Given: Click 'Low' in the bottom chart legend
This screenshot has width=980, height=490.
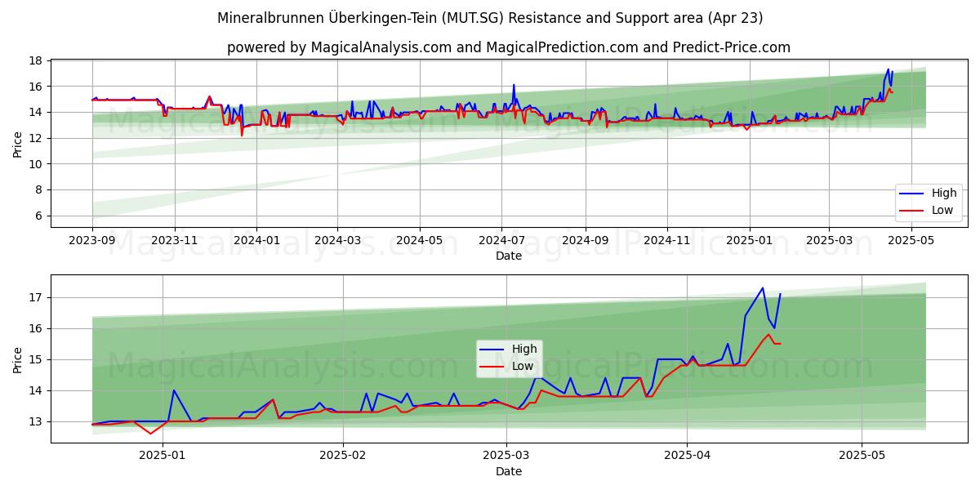Looking at the screenshot, I should pyautogui.click(x=523, y=366).
